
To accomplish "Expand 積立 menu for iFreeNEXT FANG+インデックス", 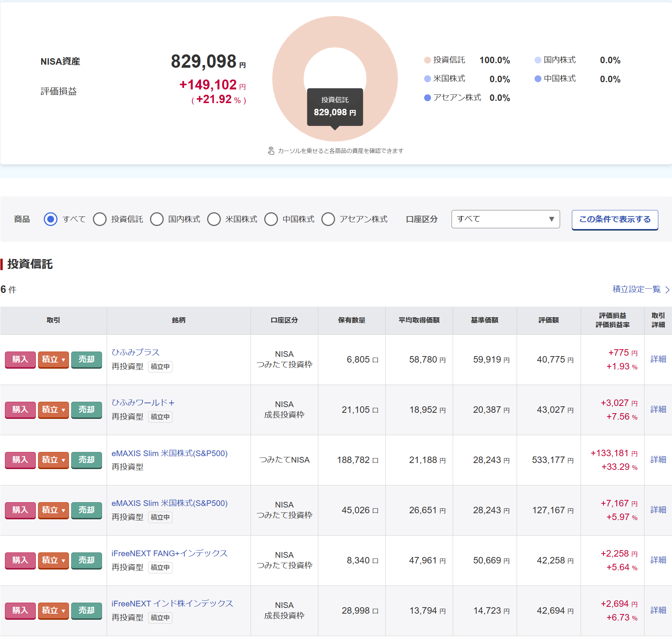I will (x=53, y=560).
